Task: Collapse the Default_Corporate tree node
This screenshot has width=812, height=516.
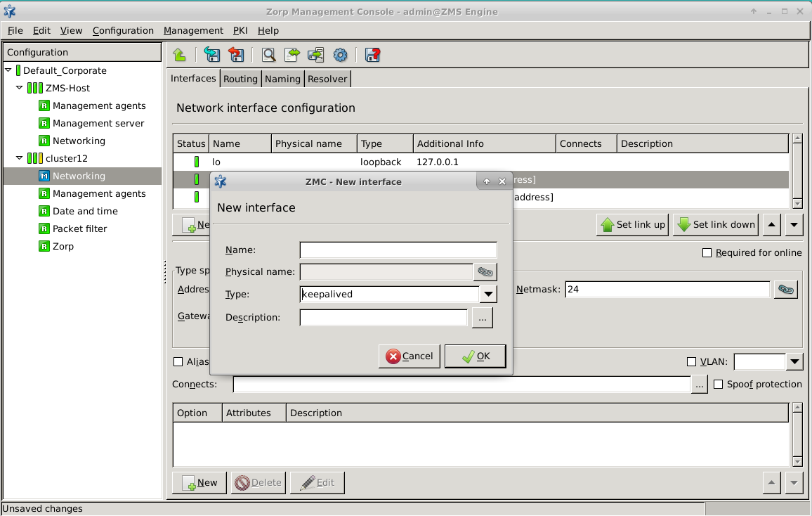Action: coord(9,70)
